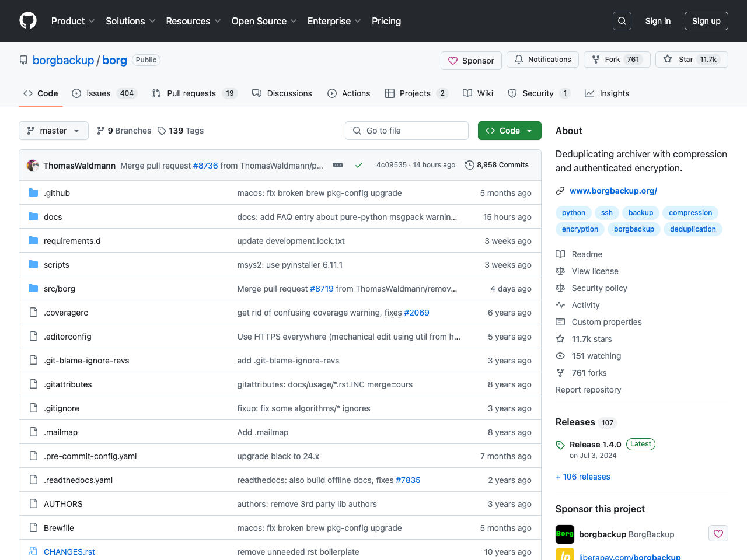Open the search magnifier in header

tap(622, 21)
